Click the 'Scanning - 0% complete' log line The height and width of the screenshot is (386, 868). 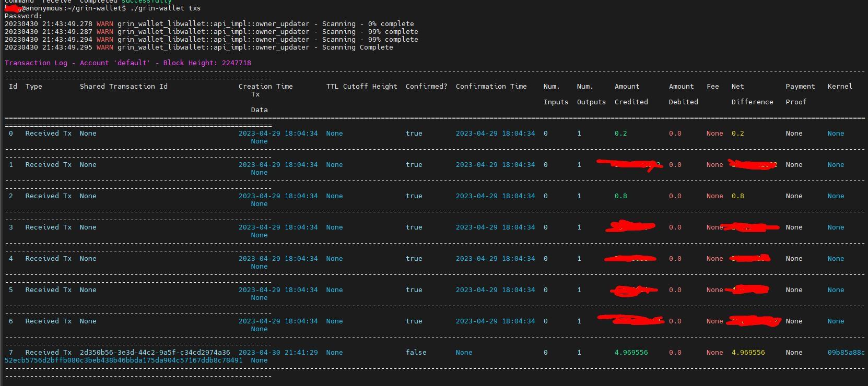(368, 24)
